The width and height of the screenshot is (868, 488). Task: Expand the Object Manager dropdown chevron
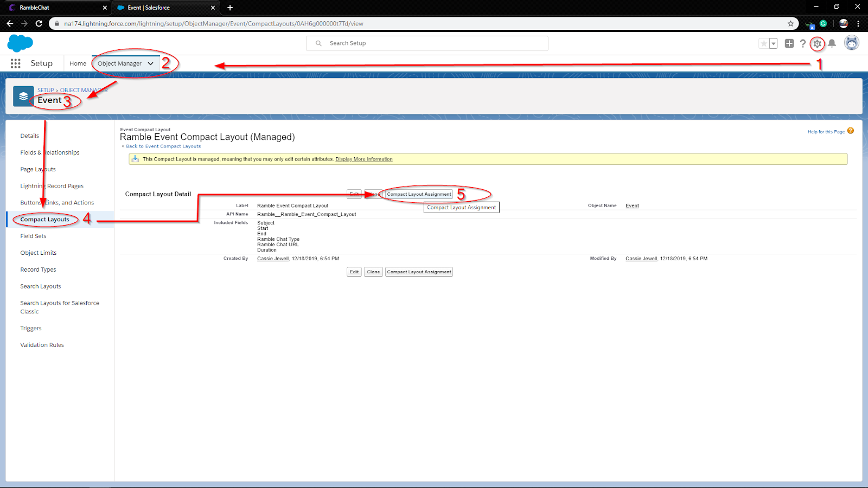150,63
